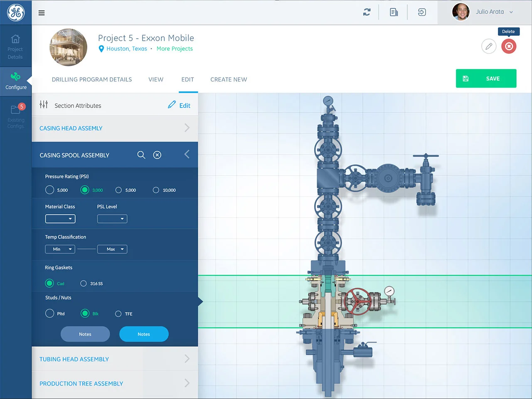Select the EDIT tab

tap(187, 79)
